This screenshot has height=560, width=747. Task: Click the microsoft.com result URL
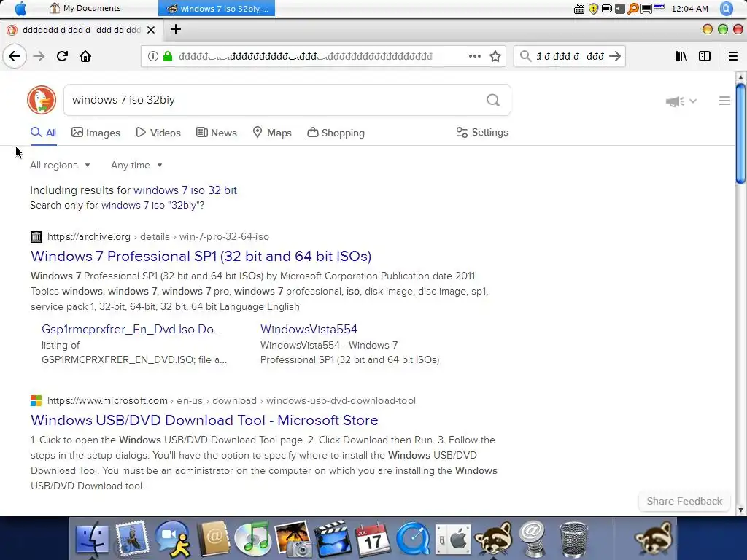[231, 400]
